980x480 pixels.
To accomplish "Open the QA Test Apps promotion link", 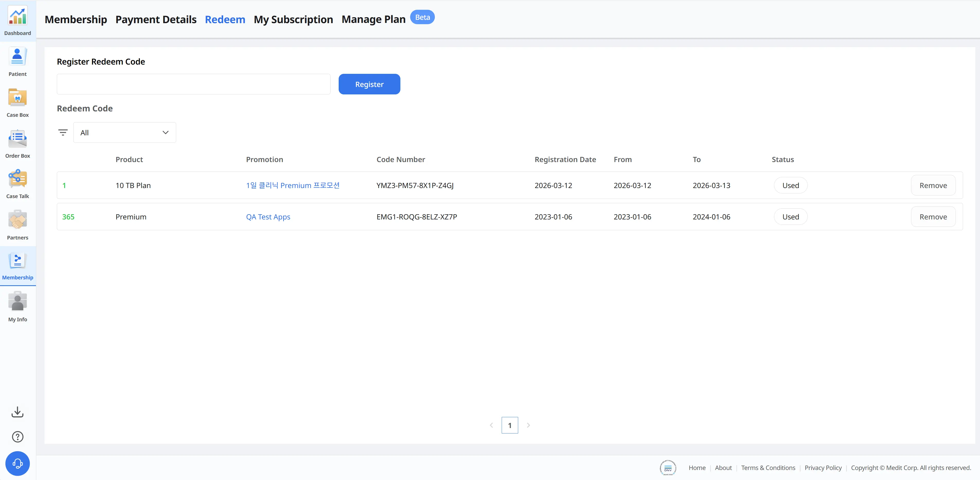I will coord(268,217).
